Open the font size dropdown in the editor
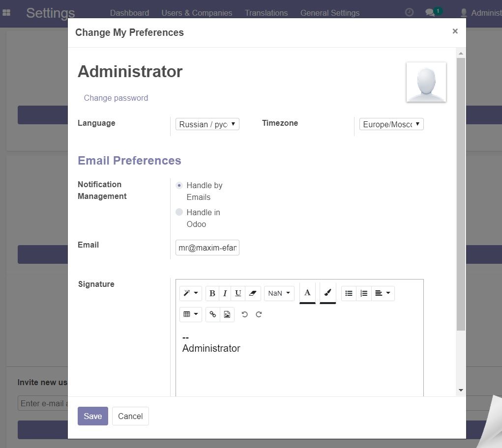Screen dimensions: 502x448 pos(279,293)
